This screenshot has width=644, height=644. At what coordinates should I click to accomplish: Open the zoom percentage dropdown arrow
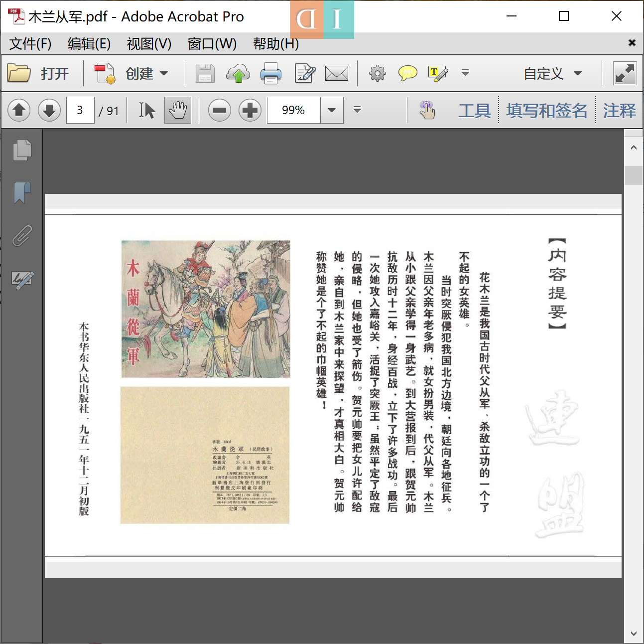coord(332,110)
